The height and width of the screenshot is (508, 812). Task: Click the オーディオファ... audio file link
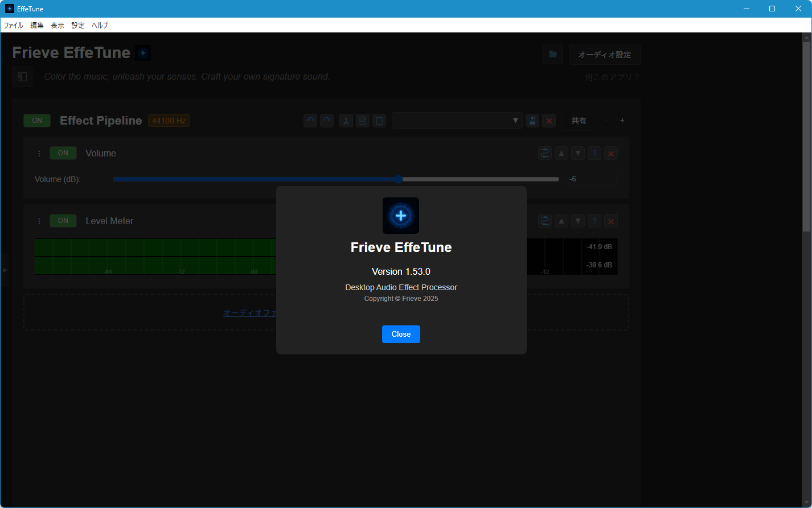249,313
